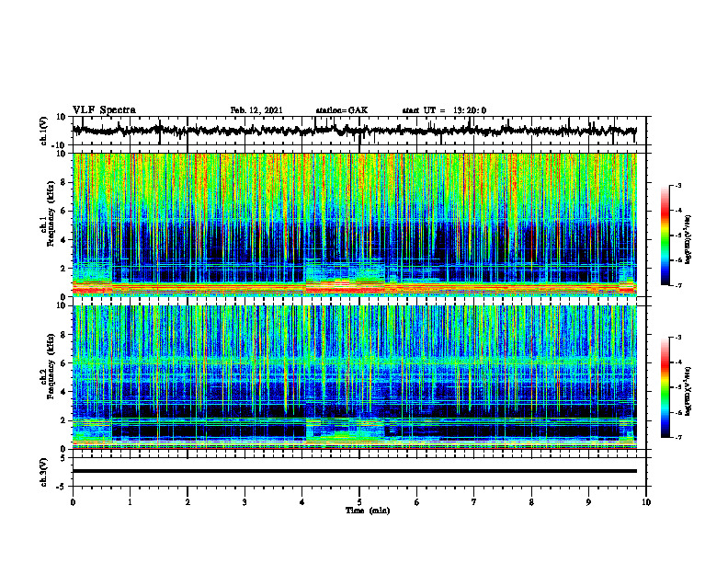The image size is (728, 563).
Task: Select the "VLF Spectra" plot title
Action: (x=104, y=110)
